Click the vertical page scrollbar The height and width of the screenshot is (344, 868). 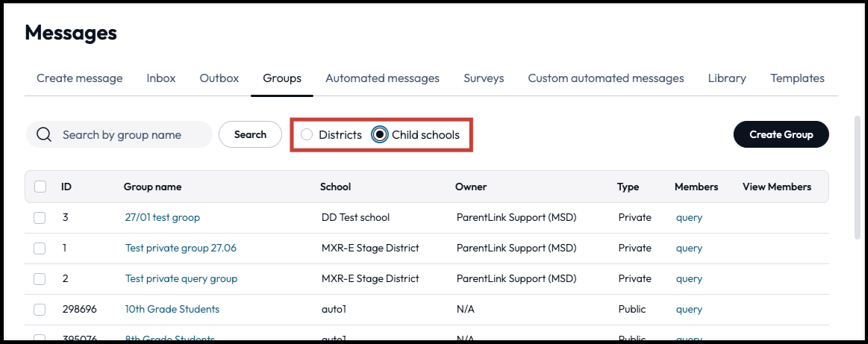pyautogui.click(x=858, y=177)
